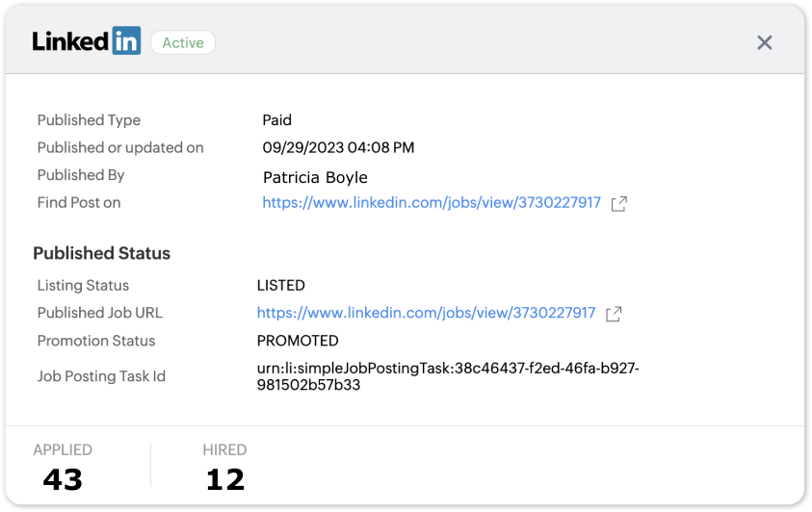Click the published date 09/29/2023 04:08 PM
Screen dimensions: 812x512
point(338,147)
